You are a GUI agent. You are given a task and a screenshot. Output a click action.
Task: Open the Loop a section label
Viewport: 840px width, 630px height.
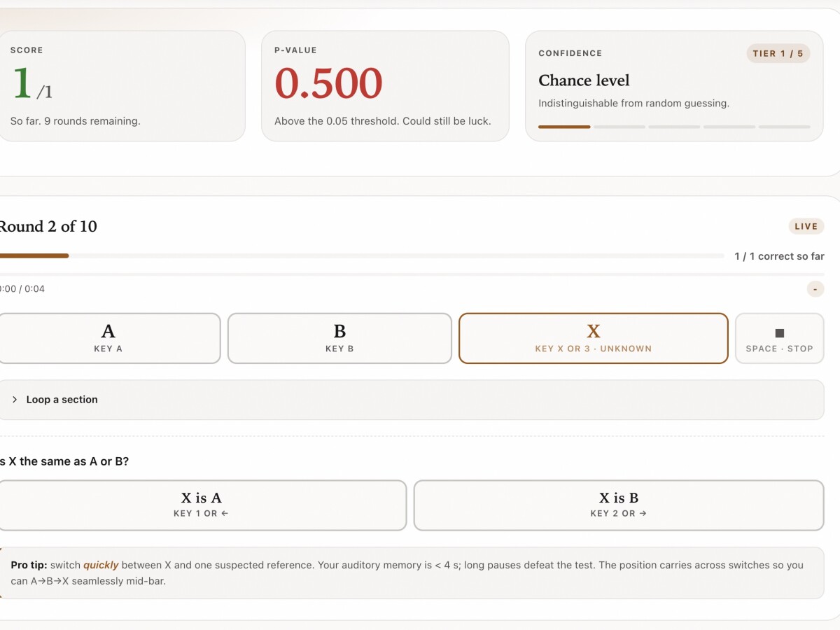click(x=62, y=400)
